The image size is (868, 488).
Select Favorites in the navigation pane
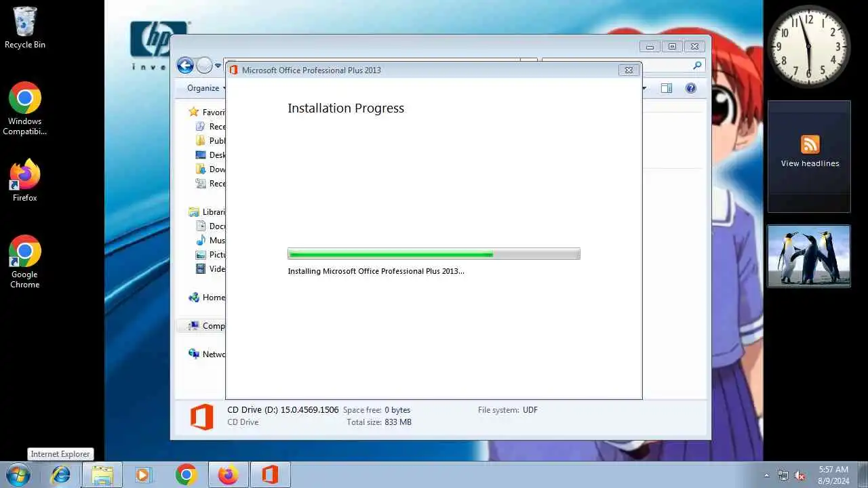207,112
